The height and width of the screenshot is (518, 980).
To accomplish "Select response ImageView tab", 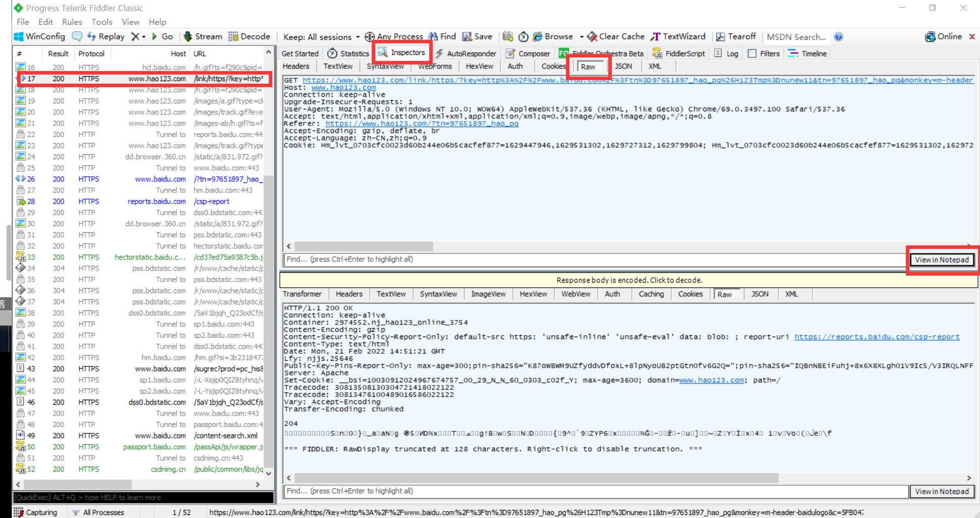I will (x=488, y=294).
